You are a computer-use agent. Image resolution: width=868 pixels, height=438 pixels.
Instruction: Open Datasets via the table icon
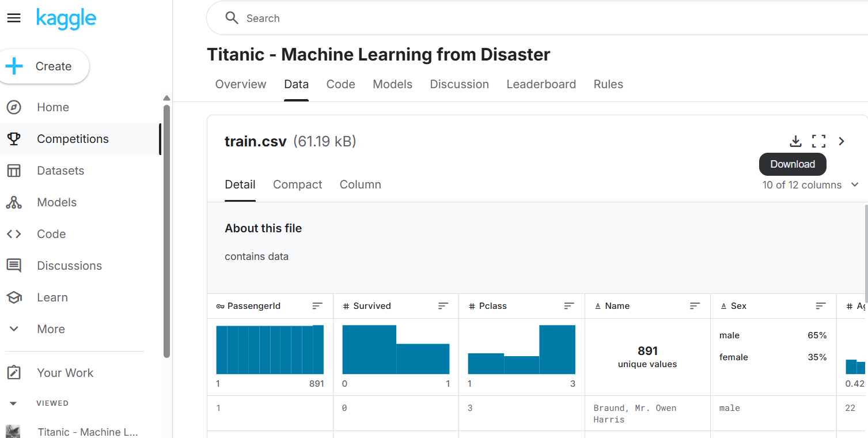coord(14,171)
